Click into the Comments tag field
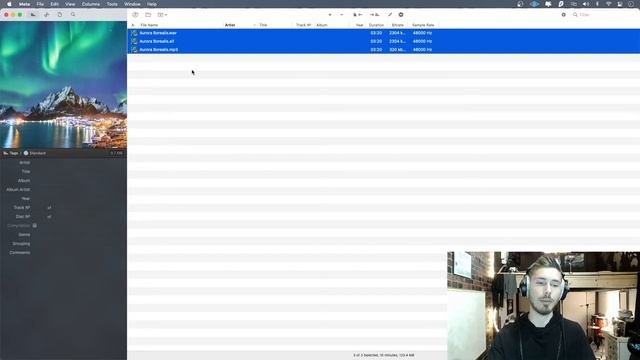 (x=78, y=253)
